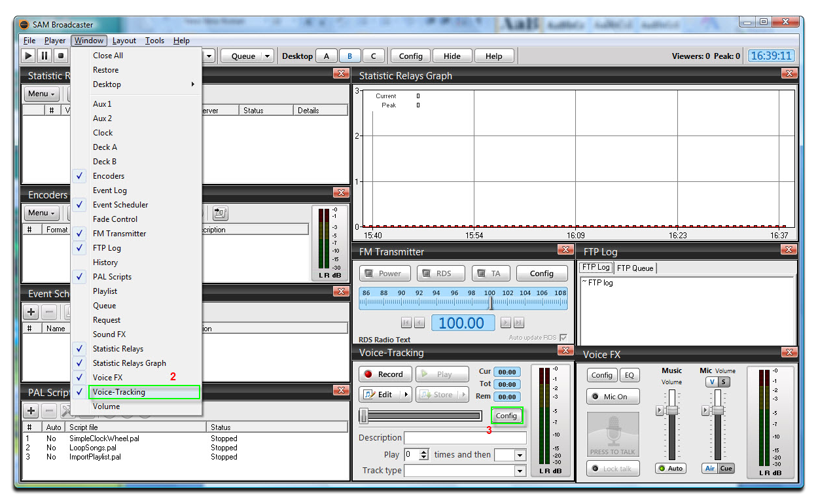The width and height of the screenshot is (818, 504).
Task: Power on the FM Transmitter
Action: tap(385, 273)
